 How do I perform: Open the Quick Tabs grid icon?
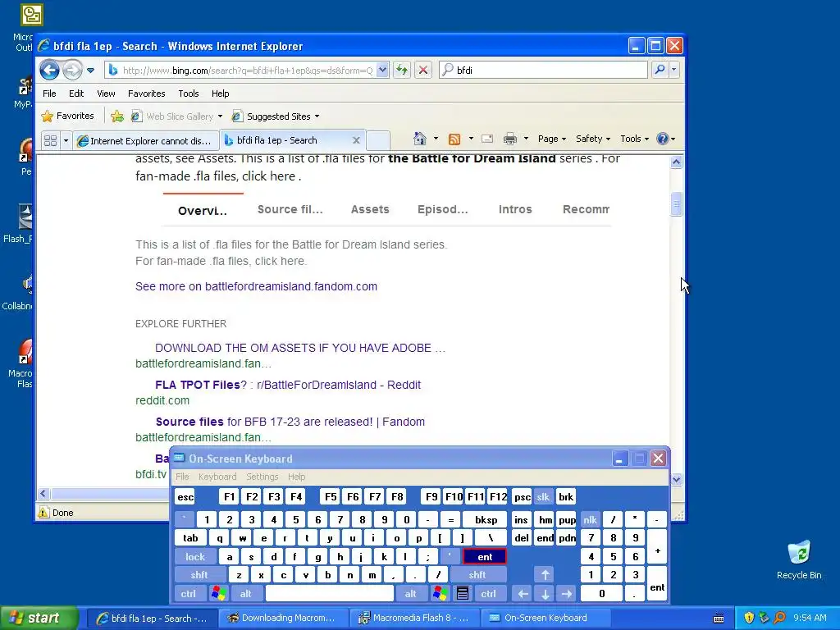pyautogui.click(x=50, y=140)
